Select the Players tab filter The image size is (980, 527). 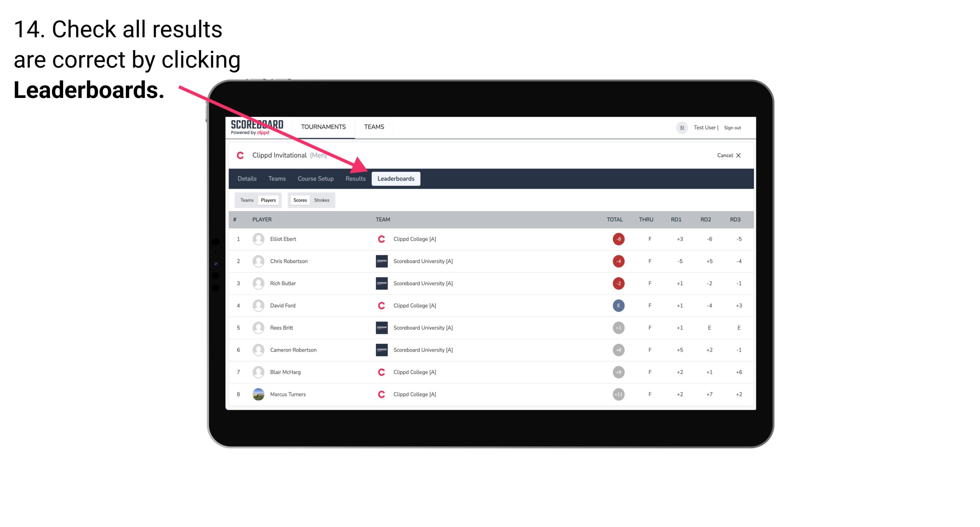coord(269,200)
